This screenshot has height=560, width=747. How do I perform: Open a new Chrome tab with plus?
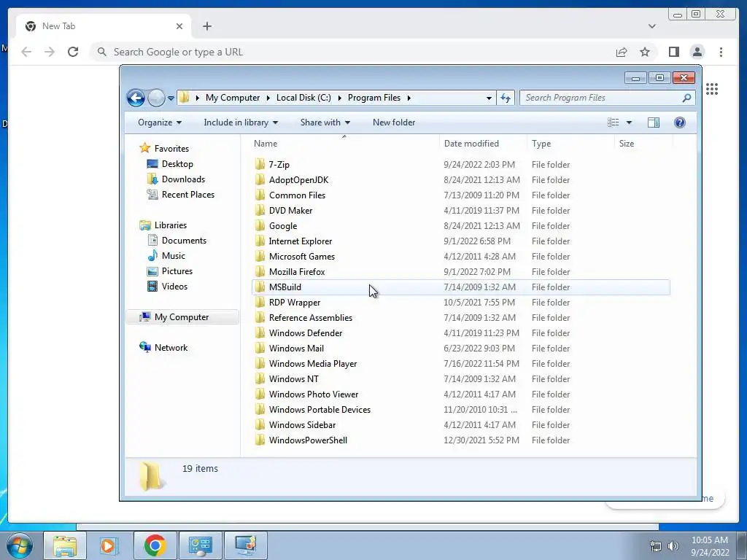coord(206,26)
